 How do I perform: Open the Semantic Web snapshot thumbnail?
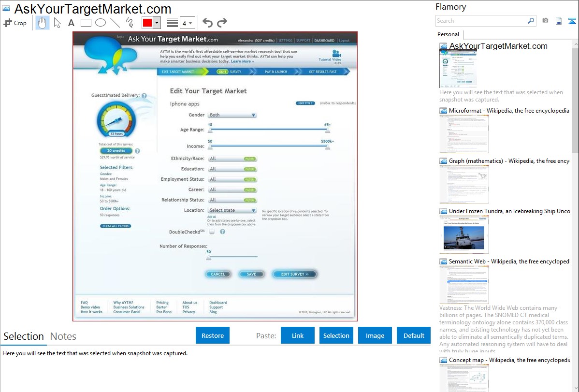[x=464, y=285]
